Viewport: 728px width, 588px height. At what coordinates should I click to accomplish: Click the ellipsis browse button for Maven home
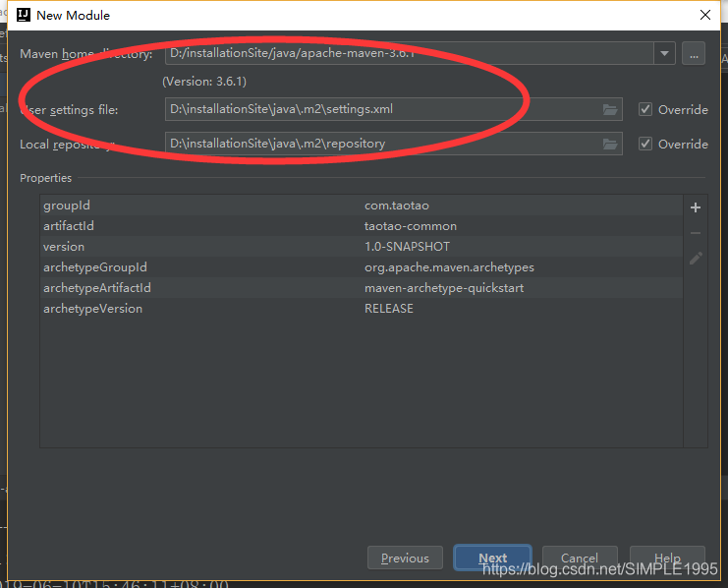tap(694, 53)
